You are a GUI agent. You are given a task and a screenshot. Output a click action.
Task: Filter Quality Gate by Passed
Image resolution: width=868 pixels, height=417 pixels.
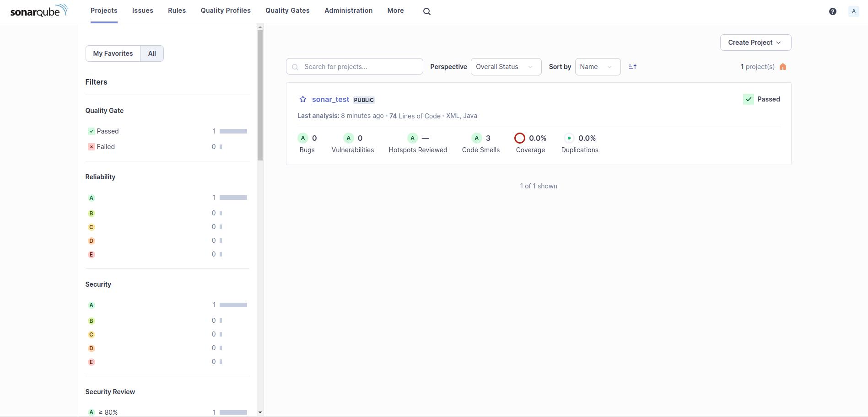click(167, 131)
